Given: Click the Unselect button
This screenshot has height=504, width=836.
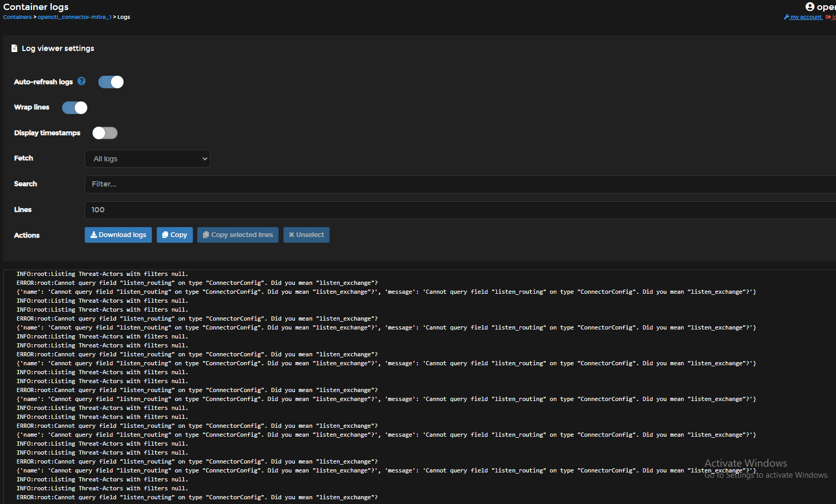Looking at the screenshot, I should tap(307, 235).
